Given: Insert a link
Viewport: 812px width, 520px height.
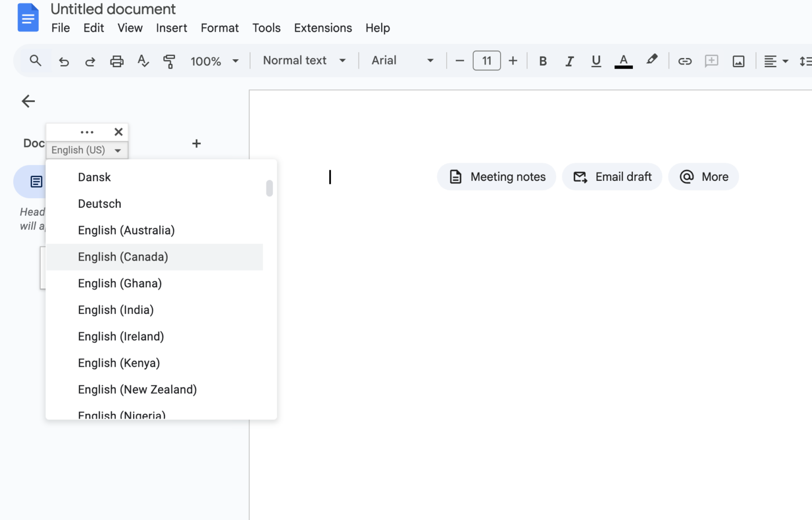Looking at the screenshot, I should tap(685, 61).
